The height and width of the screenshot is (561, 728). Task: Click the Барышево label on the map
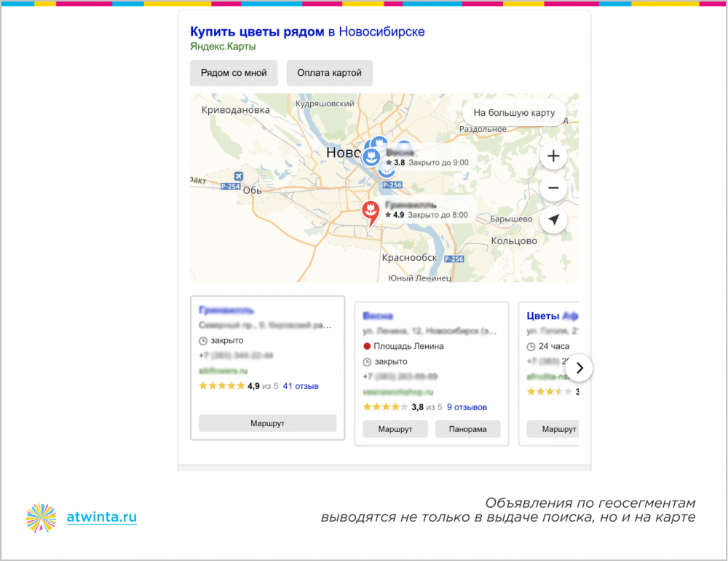[511, 219]
